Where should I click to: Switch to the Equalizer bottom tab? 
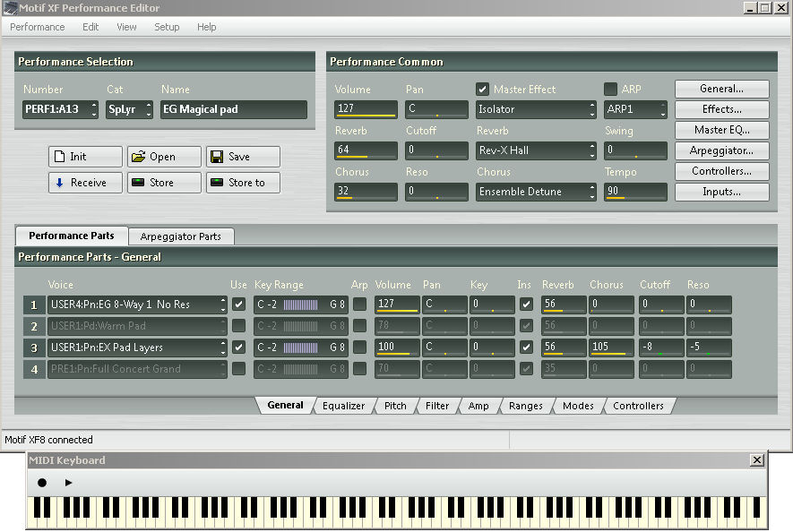click(x=343, y=406)
